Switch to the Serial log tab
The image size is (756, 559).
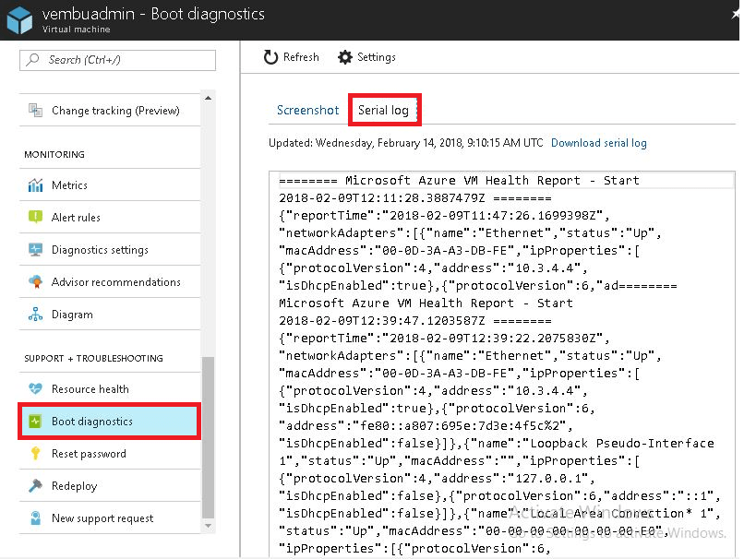tap(383, 110)
